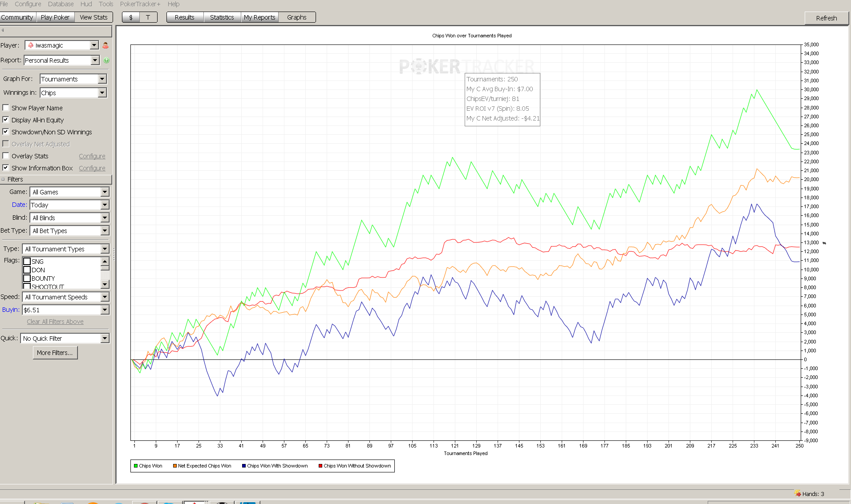
Task: Open the Date filter dropdown
Action: coord(105,205)
